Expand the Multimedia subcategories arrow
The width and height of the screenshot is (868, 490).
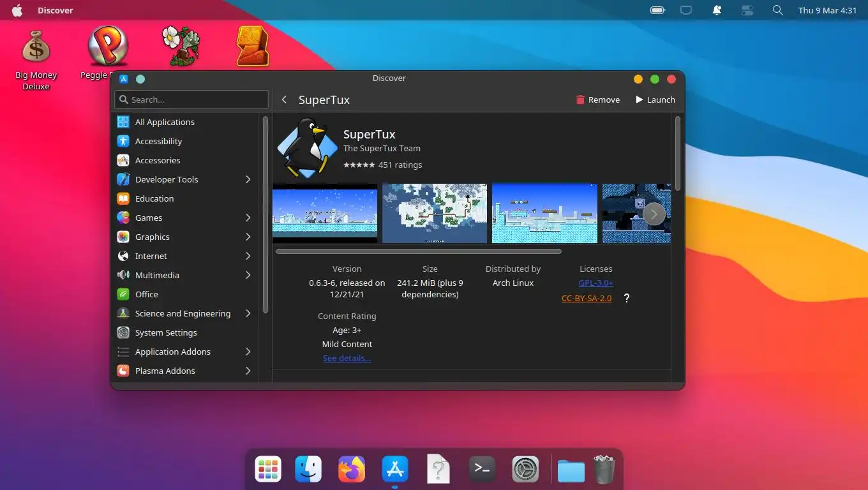click(x=248, y=275)
